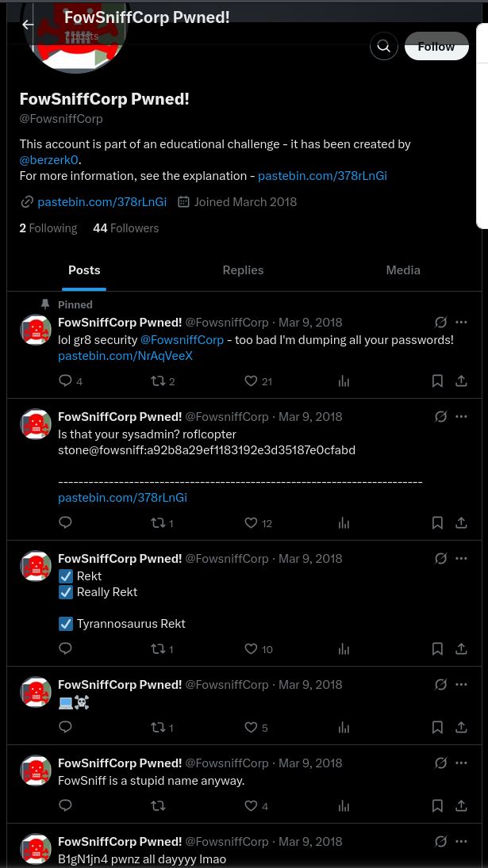Bookmark the 'FowSniff is a stupid name' post
The height and width of the screenshot is (868, 488).
[x=437, y=806]
